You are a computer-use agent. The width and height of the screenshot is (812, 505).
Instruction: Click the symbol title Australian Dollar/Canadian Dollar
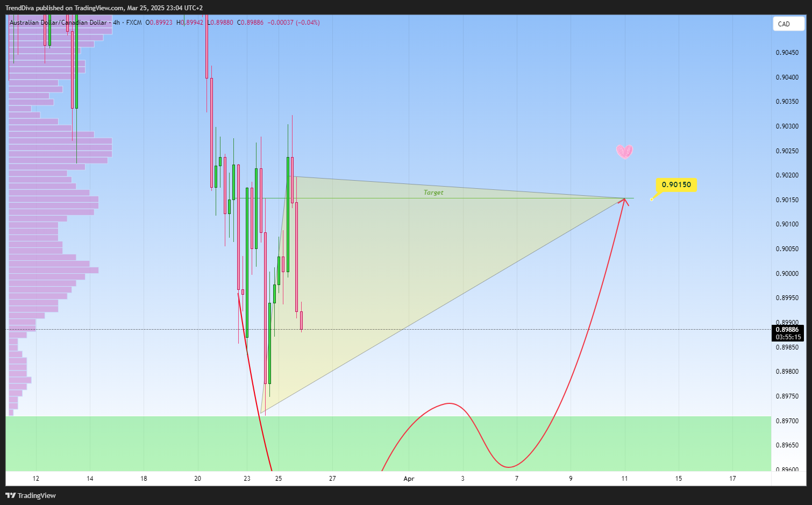click(58, 23)
